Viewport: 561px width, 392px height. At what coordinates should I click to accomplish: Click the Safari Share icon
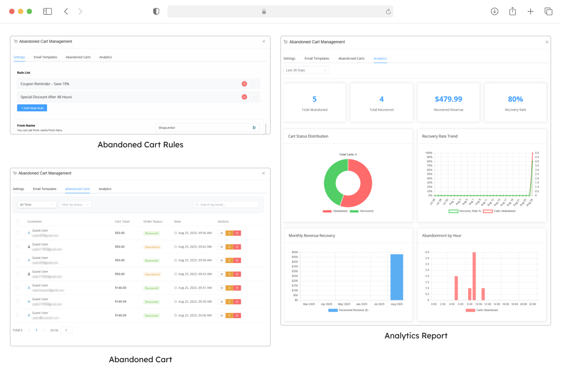pos(512,11)
